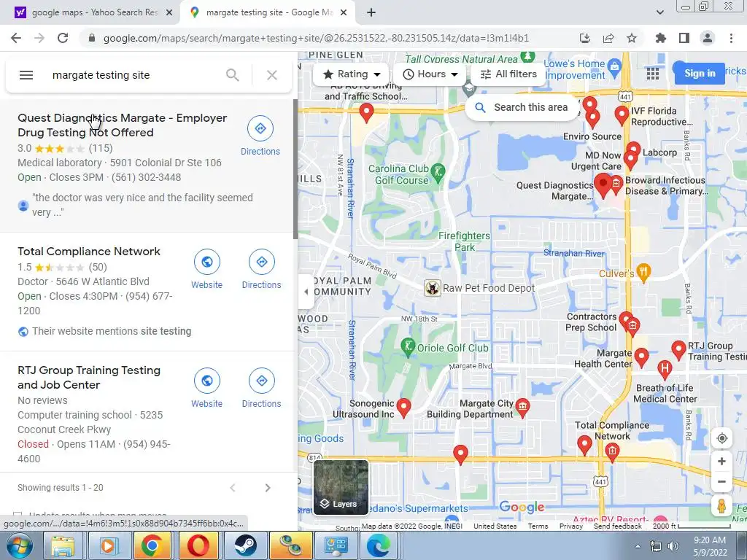Open Chrome three-dot menu
Viewport: 747px width, 560px height.
tap(731, 38)
